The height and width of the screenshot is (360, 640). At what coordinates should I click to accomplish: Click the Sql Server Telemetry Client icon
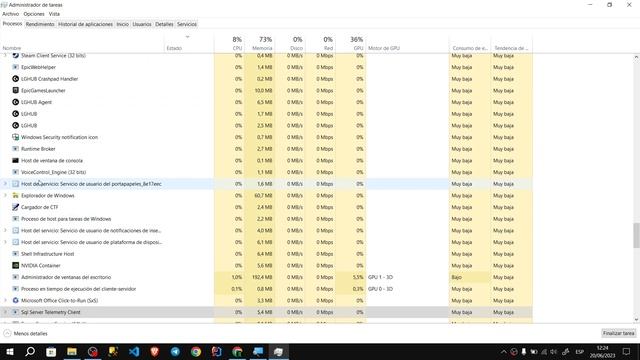click(x=16, y=312)
